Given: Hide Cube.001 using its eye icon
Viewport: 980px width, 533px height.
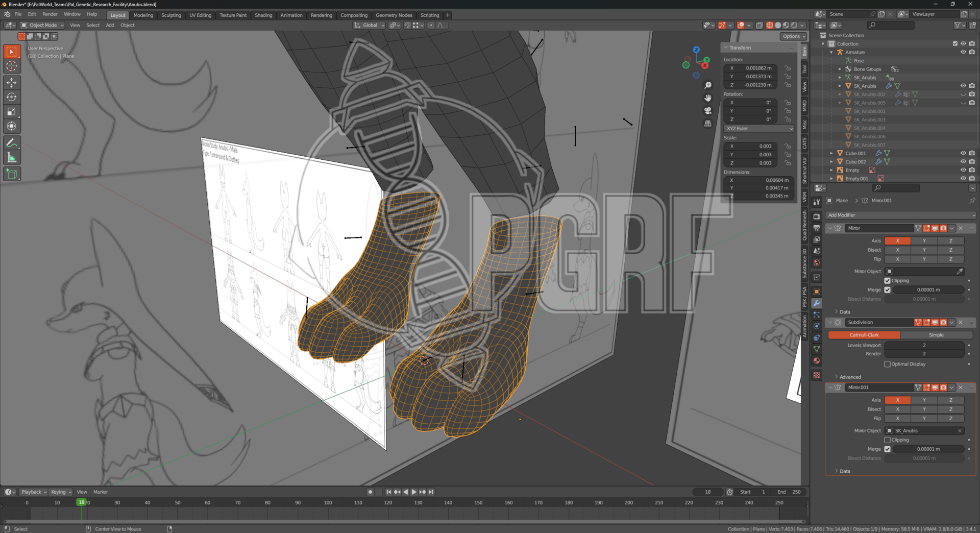Looking at the screenshot, I should click(963, 153).
